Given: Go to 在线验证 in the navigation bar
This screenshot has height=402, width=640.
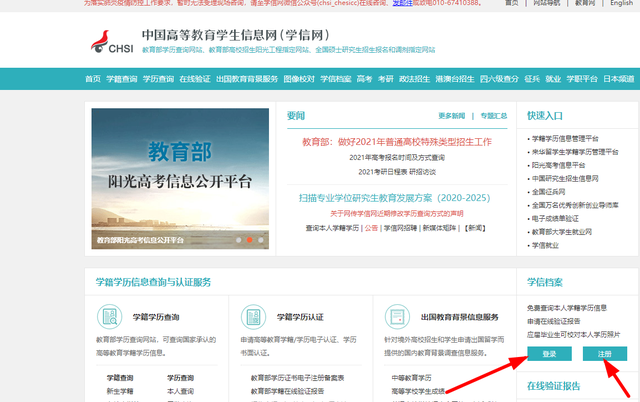Looking at the screenshot, I should coord(195,79).
